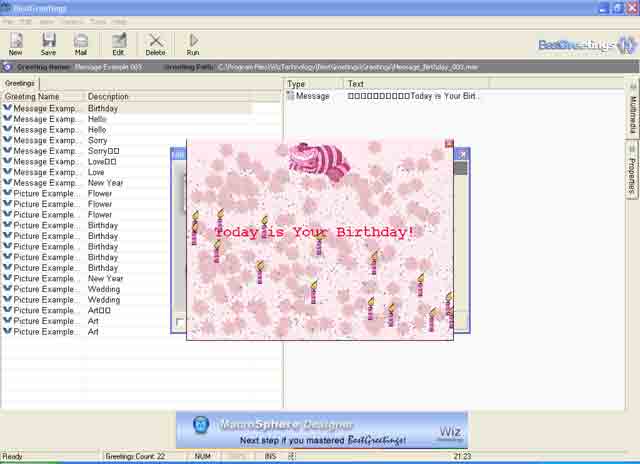Image resolution: width=640 pixels, height=464 pixels.
Task: Open the Properties side tab
Action: click(632, 171)
